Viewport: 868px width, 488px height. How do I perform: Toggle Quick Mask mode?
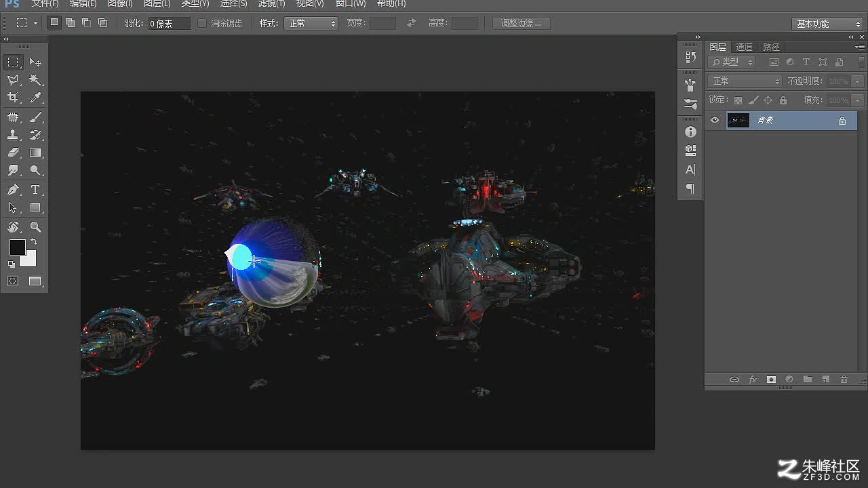point(13,281)
